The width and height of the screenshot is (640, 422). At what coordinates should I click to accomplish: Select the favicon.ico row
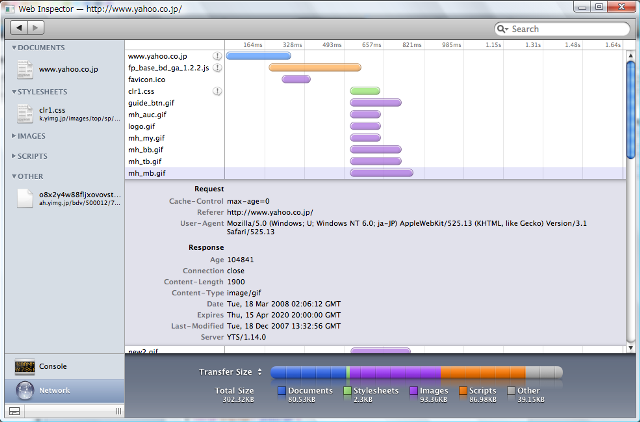(x=375, y=79)
